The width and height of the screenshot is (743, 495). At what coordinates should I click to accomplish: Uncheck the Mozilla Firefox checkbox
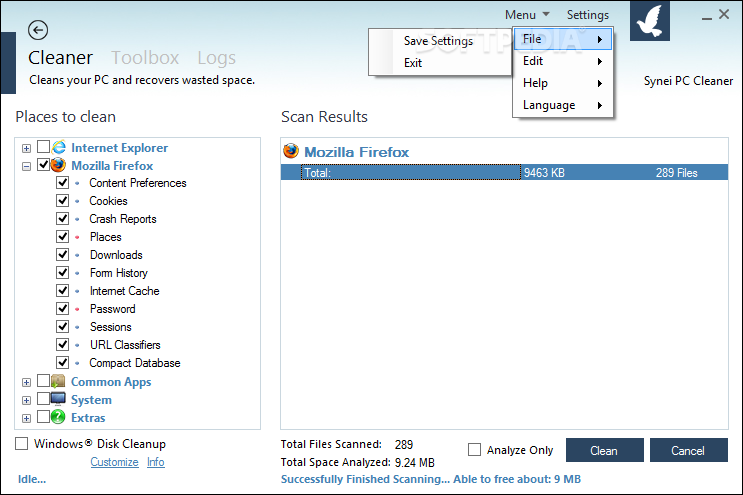tap(43, 165)
